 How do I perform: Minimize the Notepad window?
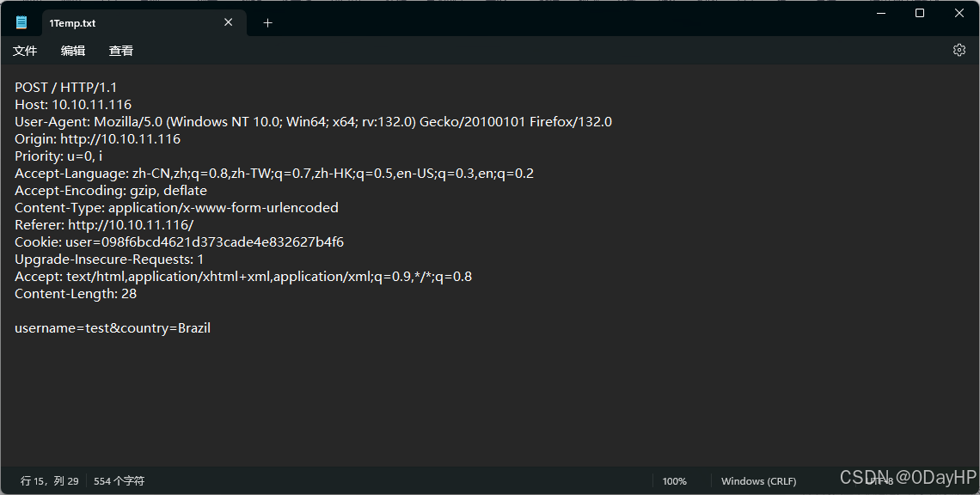[x=879, y=13]
